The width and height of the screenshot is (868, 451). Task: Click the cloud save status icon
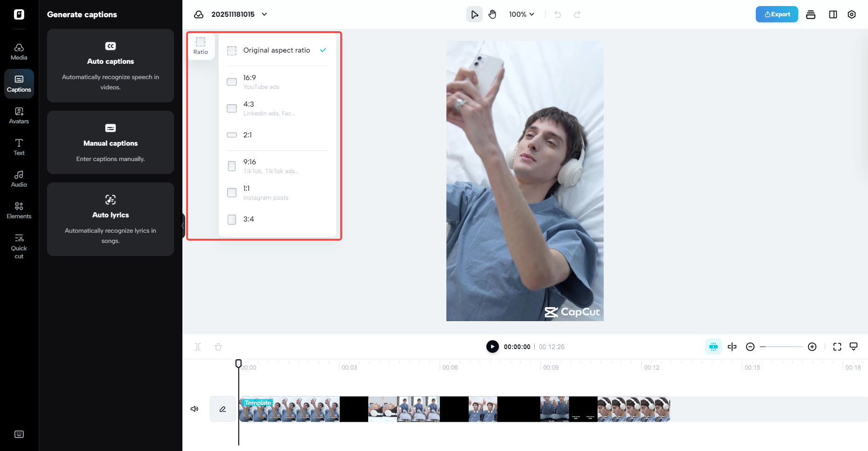tap(199, 14)
